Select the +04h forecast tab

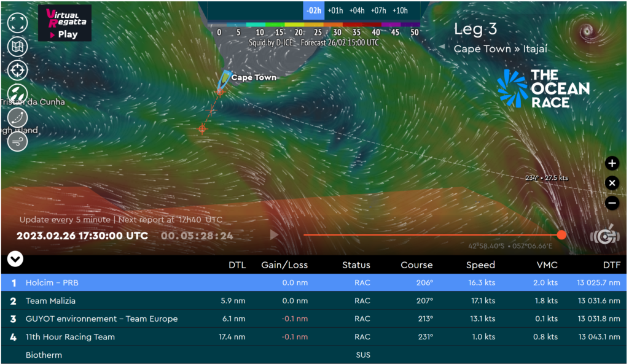click(x=357, y=10)
